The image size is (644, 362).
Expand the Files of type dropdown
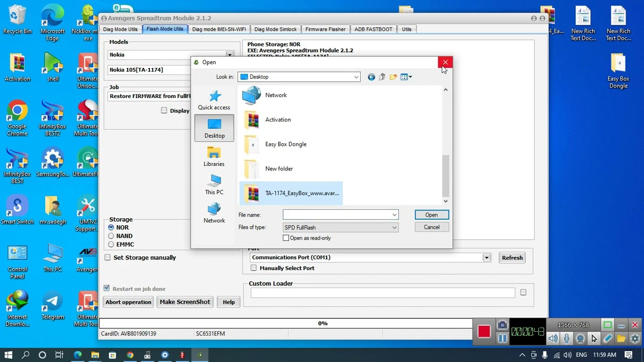394,227
